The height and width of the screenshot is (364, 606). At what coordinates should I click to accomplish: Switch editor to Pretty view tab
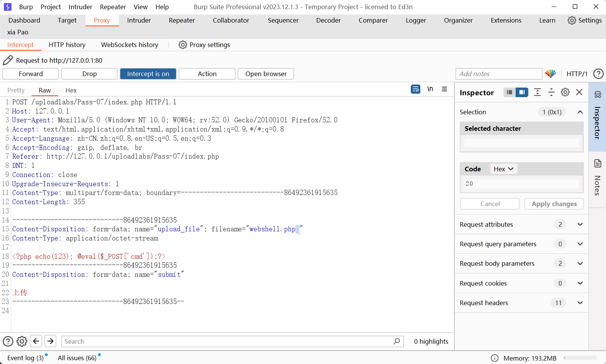tap(16, 90)
